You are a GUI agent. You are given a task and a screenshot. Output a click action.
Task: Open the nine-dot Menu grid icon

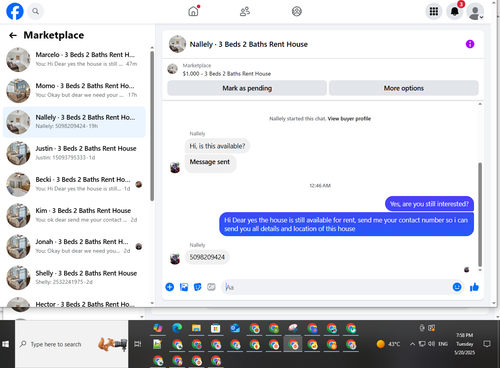(x=434, y=11)
